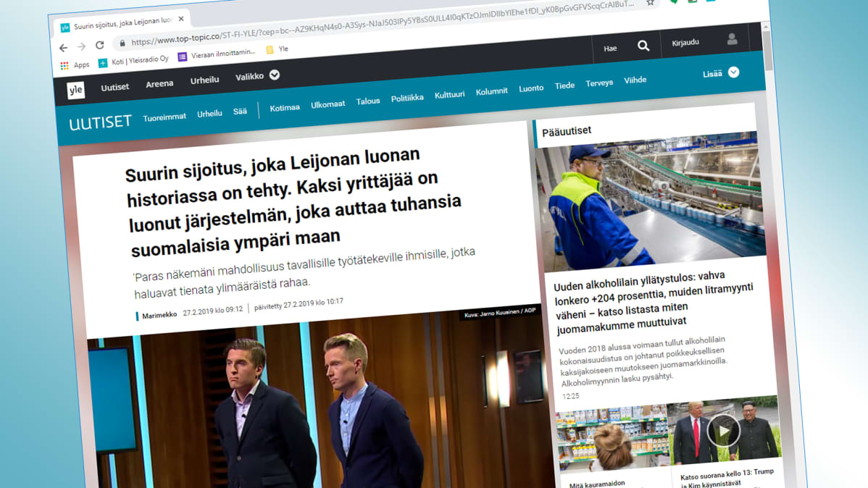This screenshot has width=868, height=488.
Task: Expand the Lisää dropdown
Action: click(721, 73)
